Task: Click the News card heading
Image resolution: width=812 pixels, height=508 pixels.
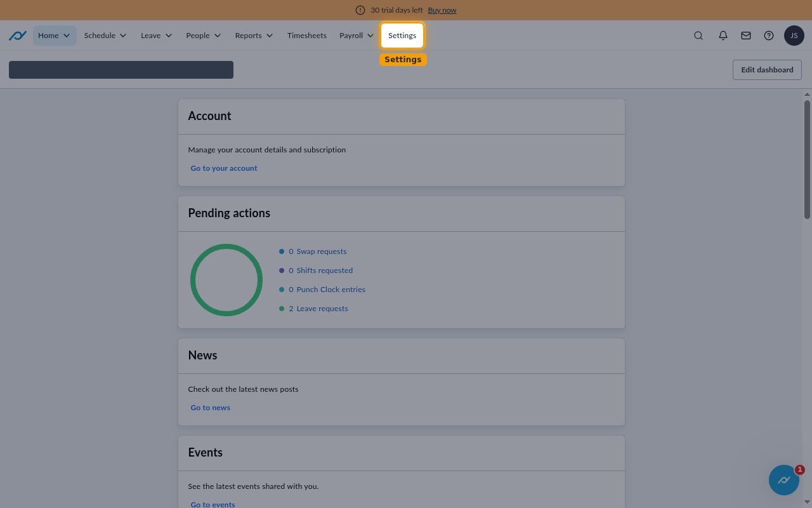Action: tap(202, 356)
